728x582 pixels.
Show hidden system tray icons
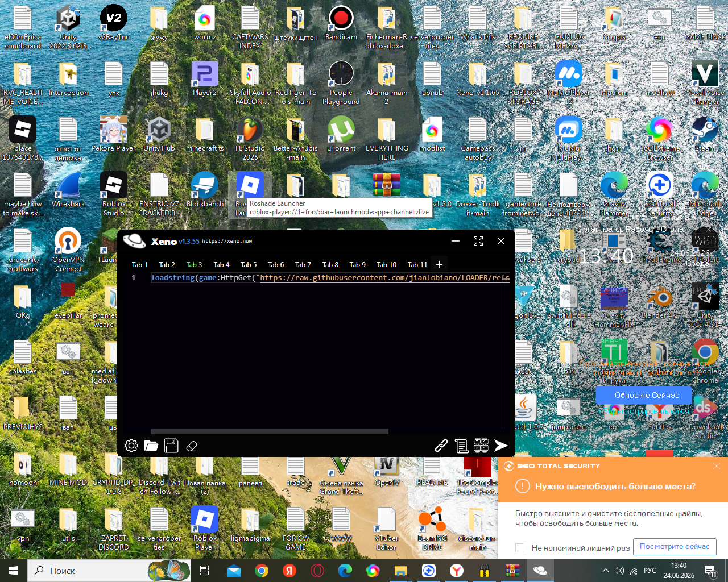pyautogui.click(x=606, y=571)
